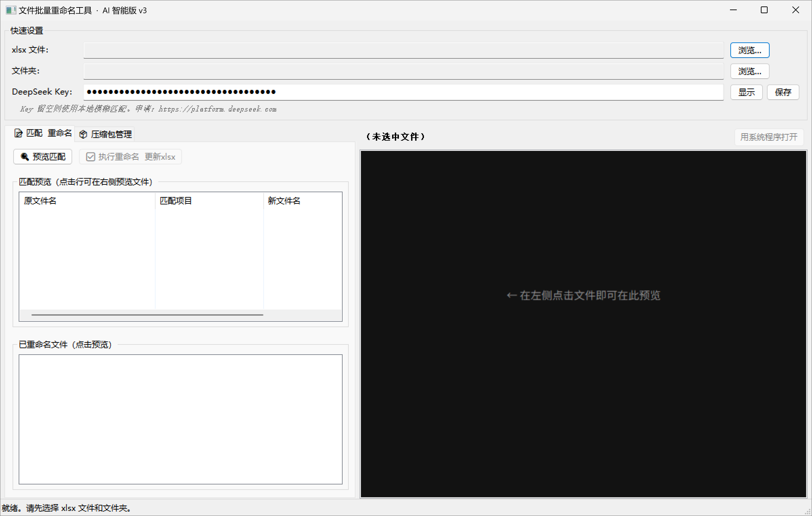Click the DeepSeek Key password field

click(x=403, y=92)
